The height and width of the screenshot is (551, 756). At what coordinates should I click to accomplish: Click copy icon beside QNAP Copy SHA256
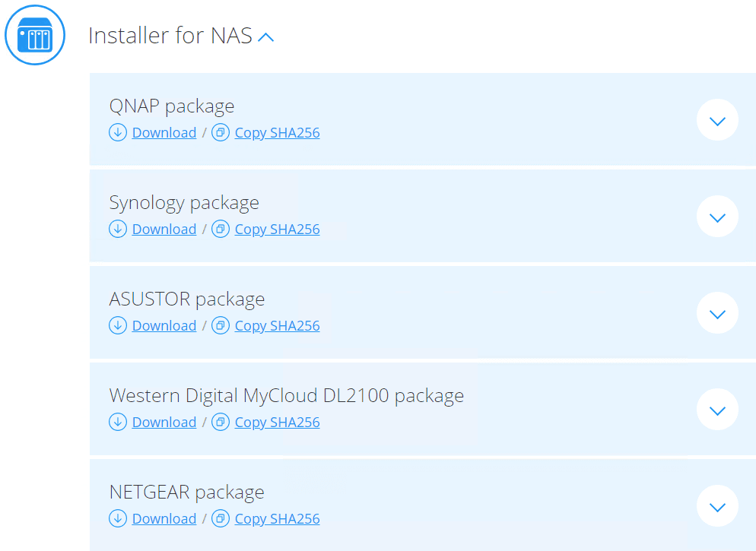pos(221,132)
